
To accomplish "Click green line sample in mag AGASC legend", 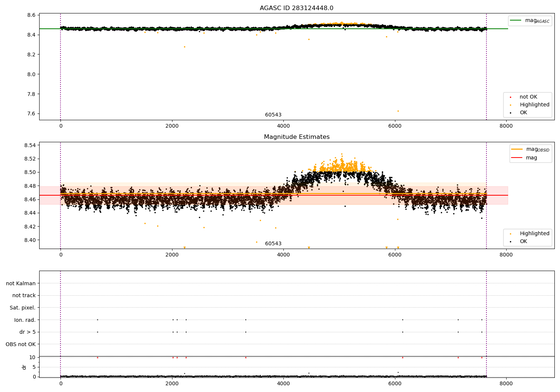I will point(516,21).
